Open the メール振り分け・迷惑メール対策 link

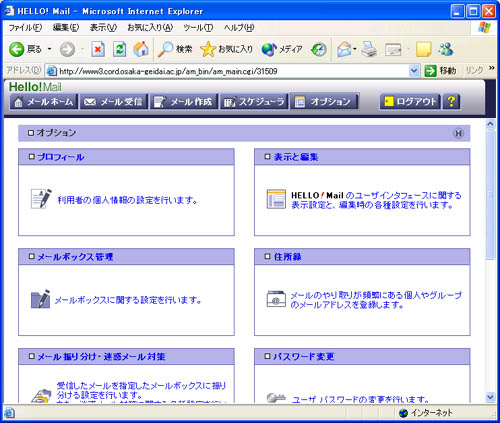tap(101, 357)
